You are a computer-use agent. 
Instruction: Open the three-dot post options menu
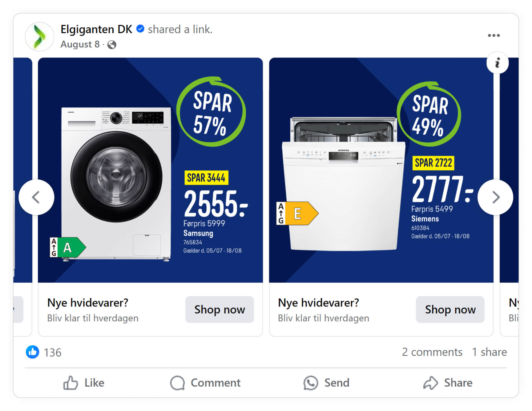(494, 35)
